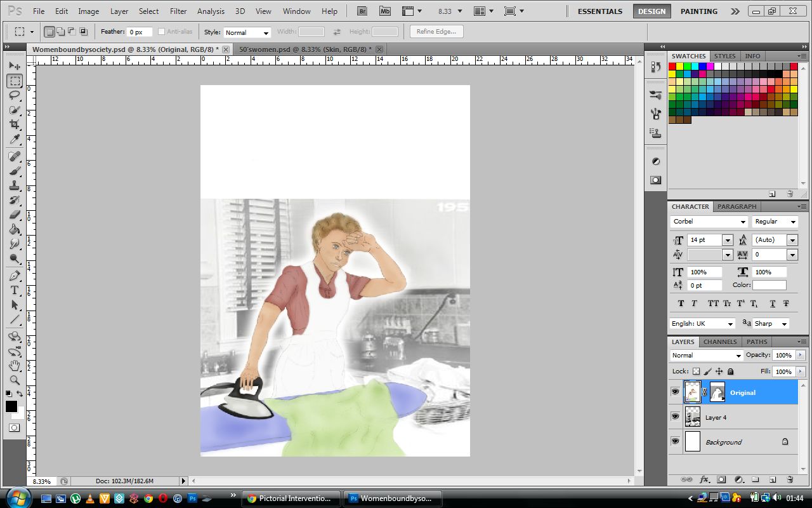Toggle Faux Bold text style

[681, 304]
